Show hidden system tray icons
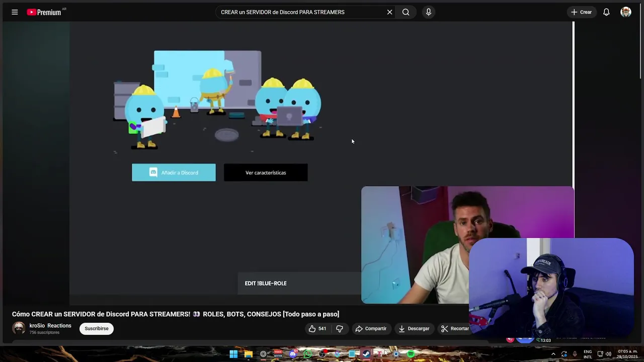Screen dimensions: 644x362 tap(553, 354)
